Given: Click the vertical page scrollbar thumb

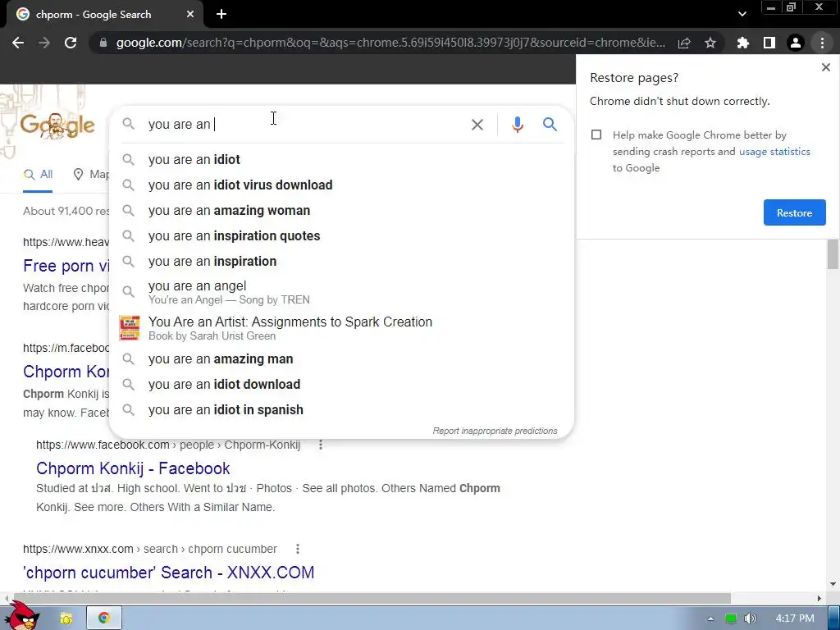Looking at the screenshot, I should 833,254.
